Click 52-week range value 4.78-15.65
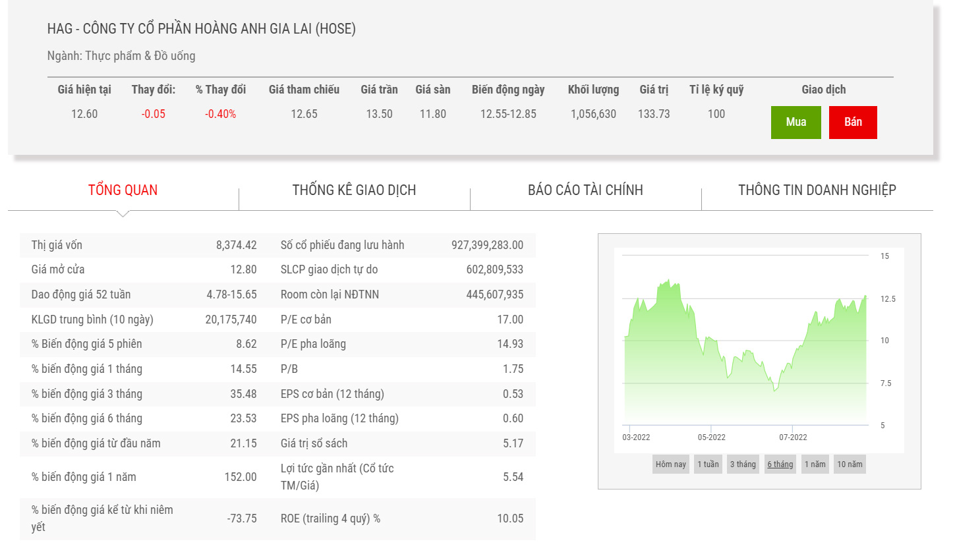Screen dimensions: 955x560 tap(231, 294)
